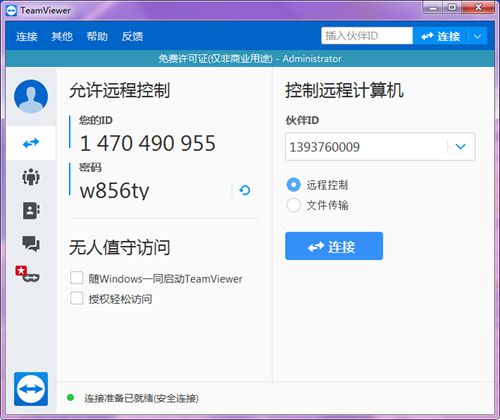Open the 连接 menu
The width and height of the screenshot is (500, 420).
(27, 36)
